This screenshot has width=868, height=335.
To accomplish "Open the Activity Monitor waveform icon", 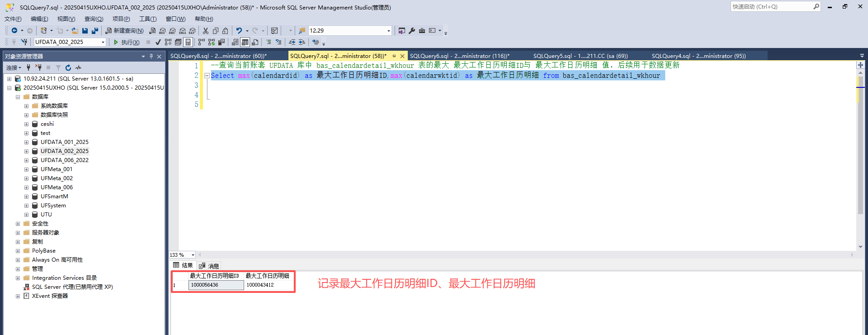I will coord(78,67).
